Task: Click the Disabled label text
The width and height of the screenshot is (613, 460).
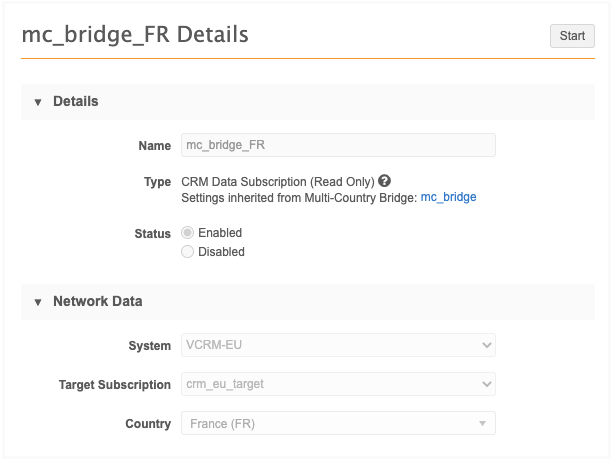Action: (x=221, y=252)
